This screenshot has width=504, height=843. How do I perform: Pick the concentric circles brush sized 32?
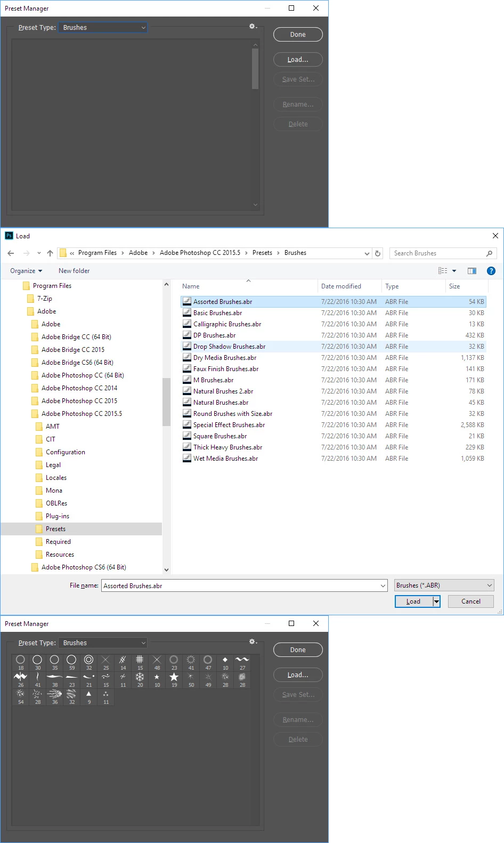pyautogui.click(x=89, y=663)
